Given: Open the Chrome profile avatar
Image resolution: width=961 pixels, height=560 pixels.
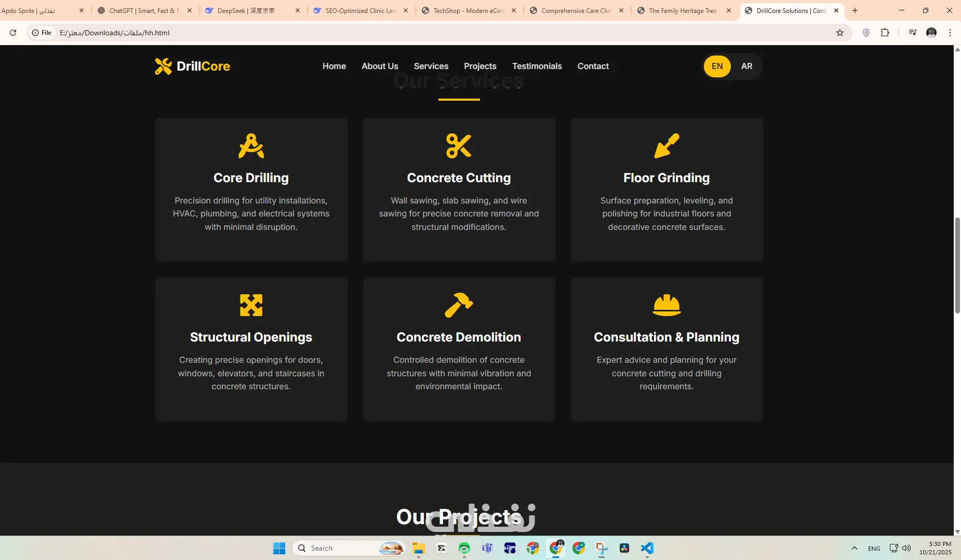Looking at the screenshot, I should (x=931, y=33).
